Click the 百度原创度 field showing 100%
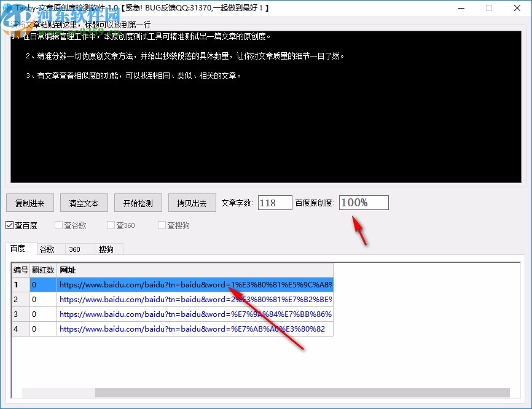The image size is (532, 409). pos(364,203)
